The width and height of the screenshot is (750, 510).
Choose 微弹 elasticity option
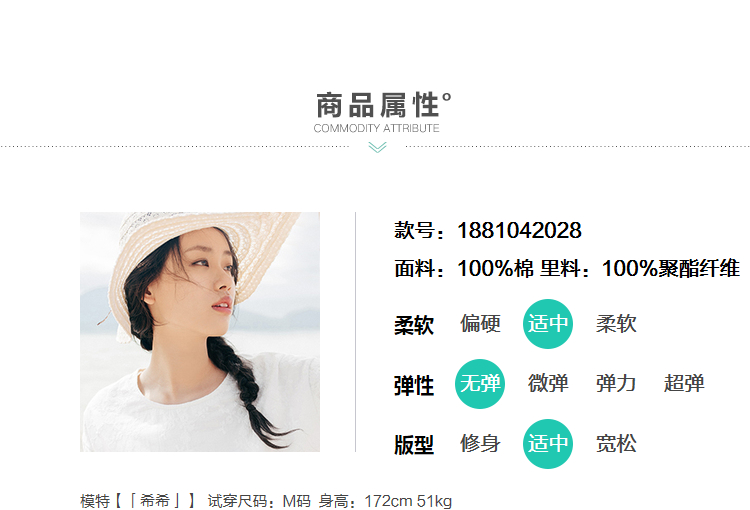coord(548,384)
